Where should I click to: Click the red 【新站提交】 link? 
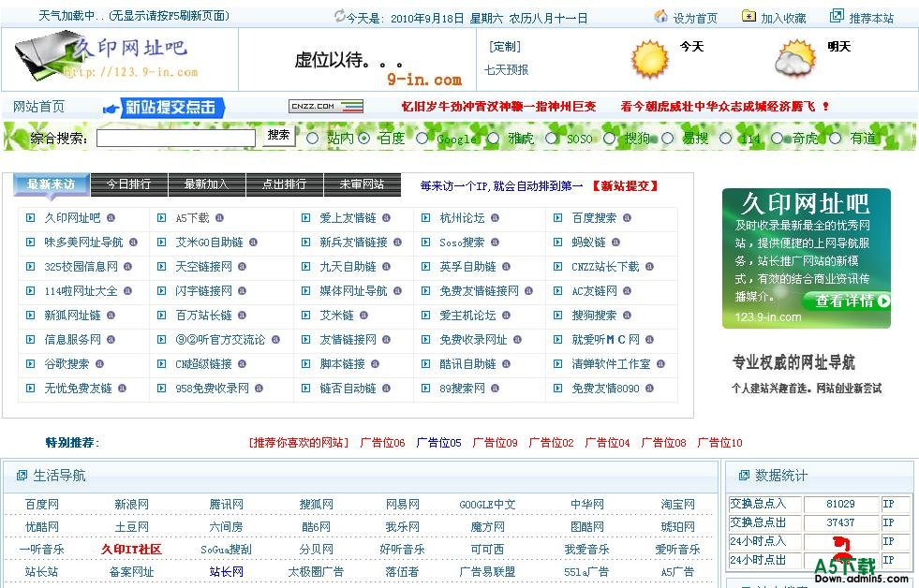pyautogui.click(x=624, y=186)
